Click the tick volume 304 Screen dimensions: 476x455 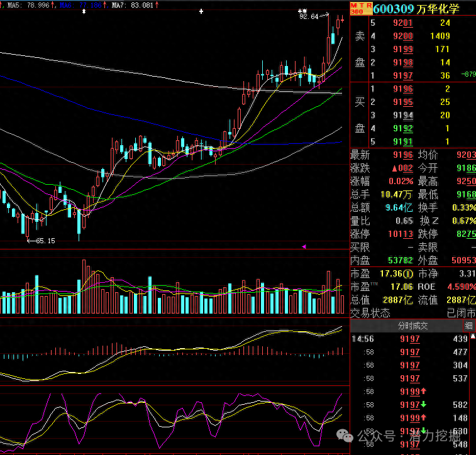pyautogui.click(x=460, y=365)
